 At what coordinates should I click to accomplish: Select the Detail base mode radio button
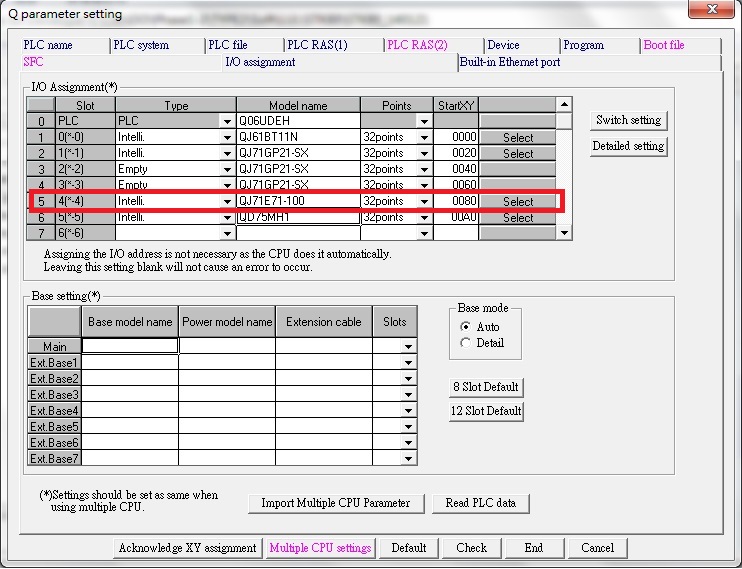pos(465,343)
